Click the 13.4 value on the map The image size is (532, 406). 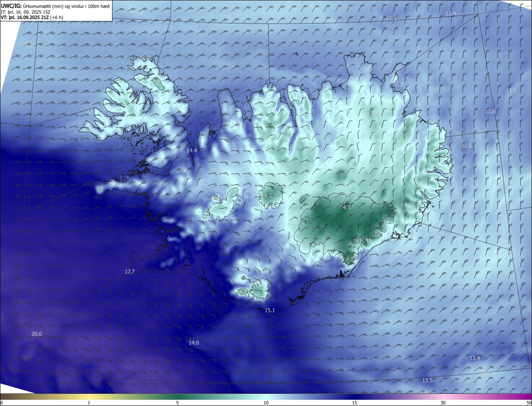(475, 358)
